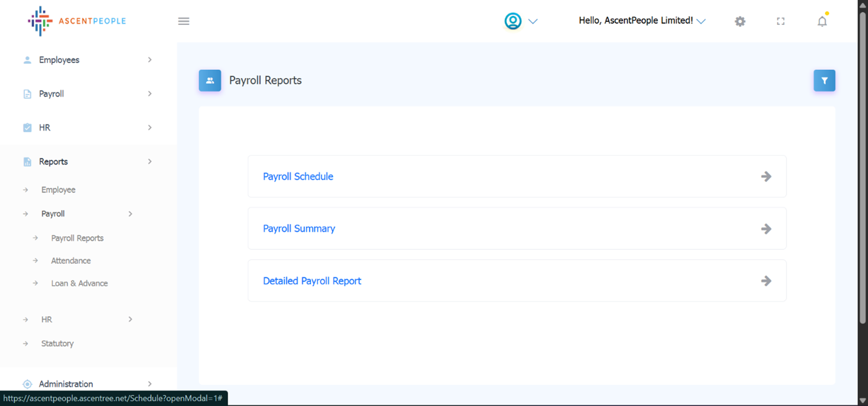Open the notifications bell
The width and height of the screenshot is (868, 406).
[822, 22]
